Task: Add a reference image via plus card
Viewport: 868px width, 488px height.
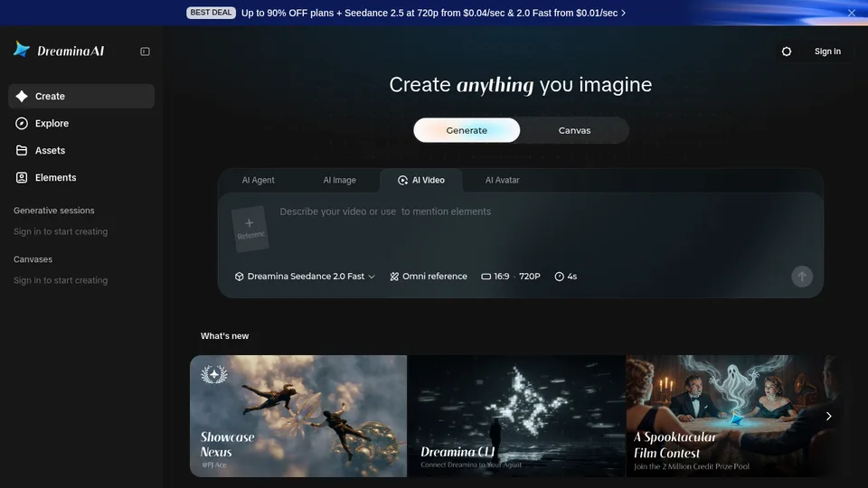Action: [x=250, y=229]
